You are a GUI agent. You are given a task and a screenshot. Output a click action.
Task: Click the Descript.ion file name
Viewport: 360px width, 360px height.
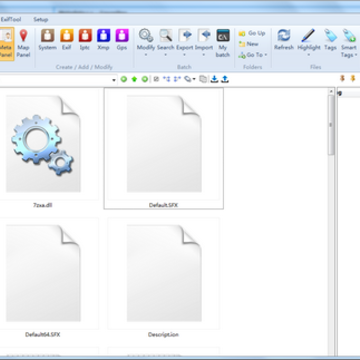click(x=163, y=335)
